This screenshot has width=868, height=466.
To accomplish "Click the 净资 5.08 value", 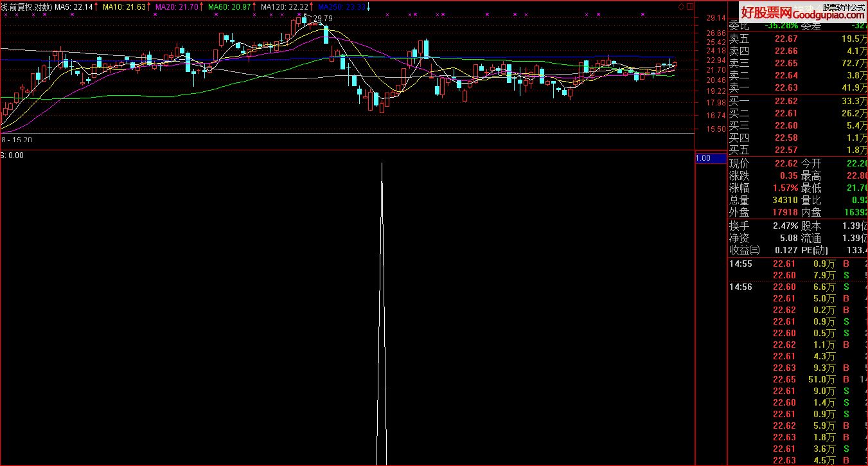I will [x=788, y=238].
